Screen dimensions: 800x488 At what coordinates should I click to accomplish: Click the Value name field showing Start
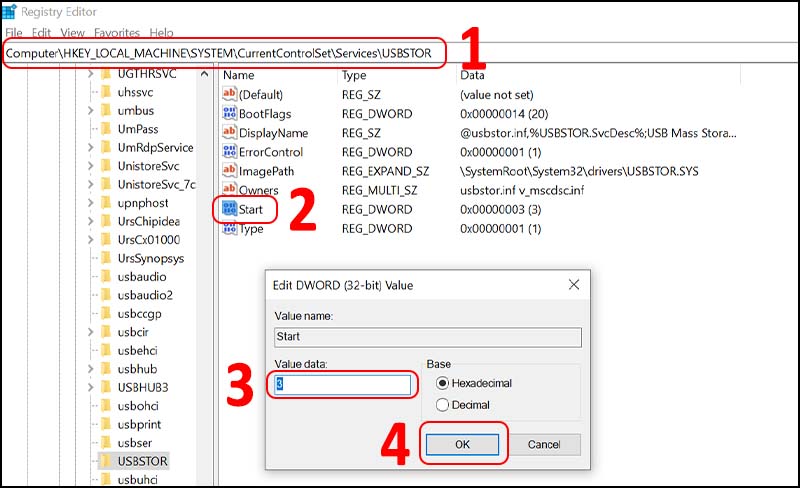[x=428, y=337]
